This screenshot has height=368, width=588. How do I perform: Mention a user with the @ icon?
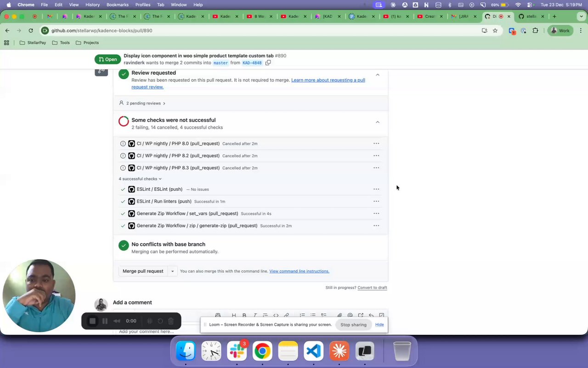pyautogui.click(x=350, y=316)
